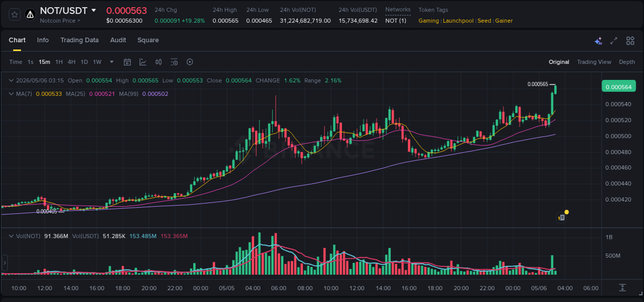The width and height of the screenshot is (644, 302).
Task: Open the NOT/USDT pair selector dropdown arrow
Action: pyautogui.click(x=93, y=10)
